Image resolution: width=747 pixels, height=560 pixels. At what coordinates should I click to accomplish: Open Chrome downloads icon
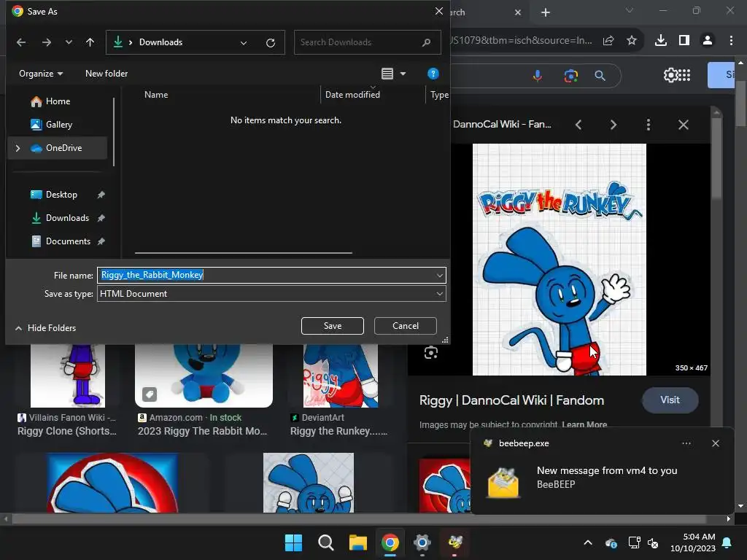pyautogui.click(x=661, y=41)
